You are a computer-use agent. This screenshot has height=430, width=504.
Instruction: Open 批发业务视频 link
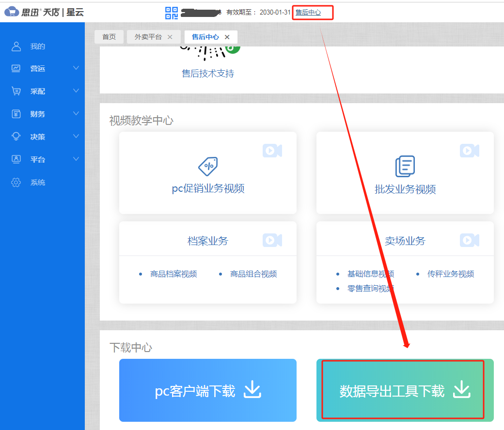pyautogui.click(x=405, y=189)
